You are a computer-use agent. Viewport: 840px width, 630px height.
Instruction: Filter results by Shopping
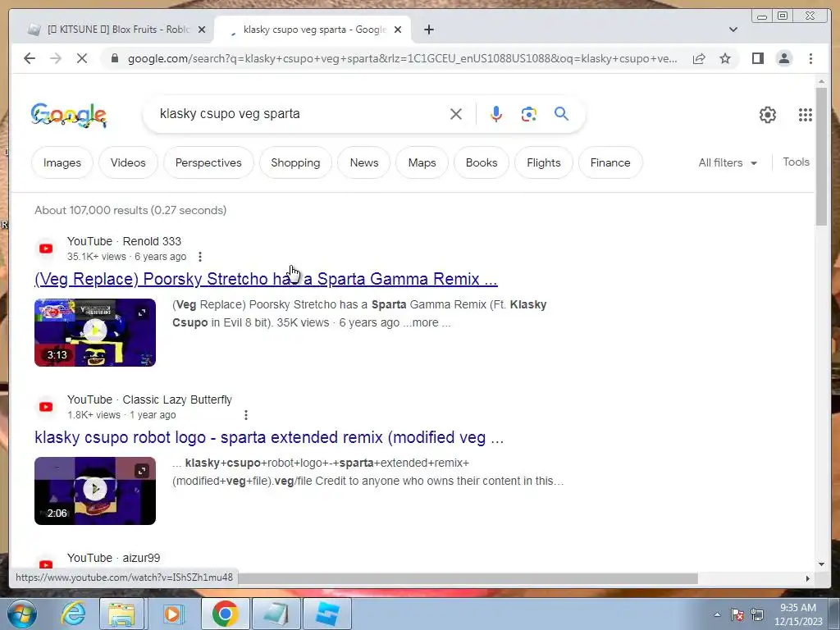(x=295, y=162)
